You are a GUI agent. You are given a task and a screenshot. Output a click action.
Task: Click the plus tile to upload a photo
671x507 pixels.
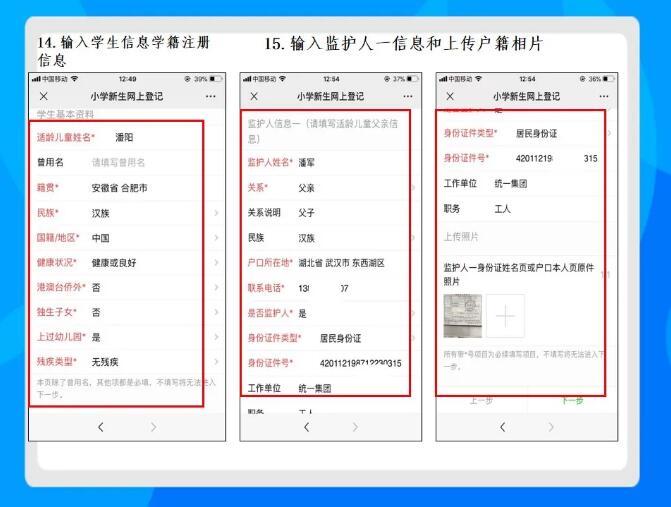[506, 317]
